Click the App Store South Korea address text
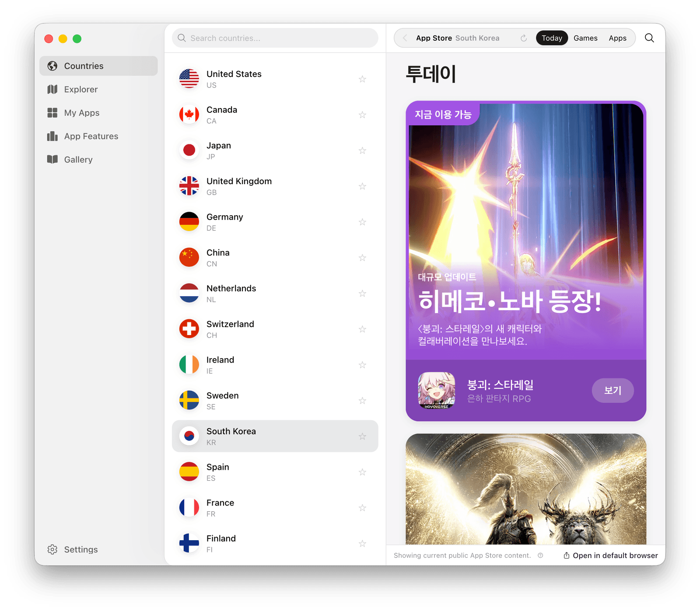Screen dimensions: 700x611 [458, 38]
